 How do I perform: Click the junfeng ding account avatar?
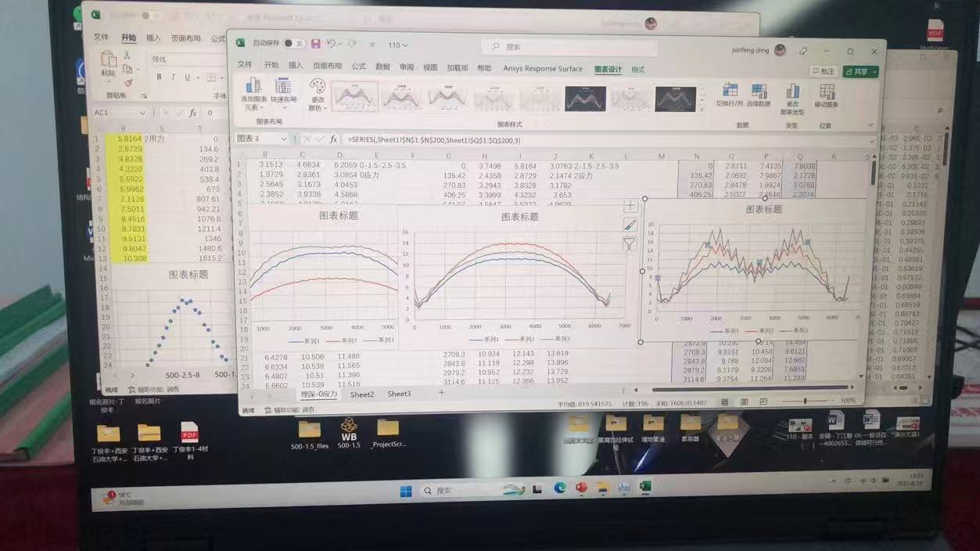(780, 50)
